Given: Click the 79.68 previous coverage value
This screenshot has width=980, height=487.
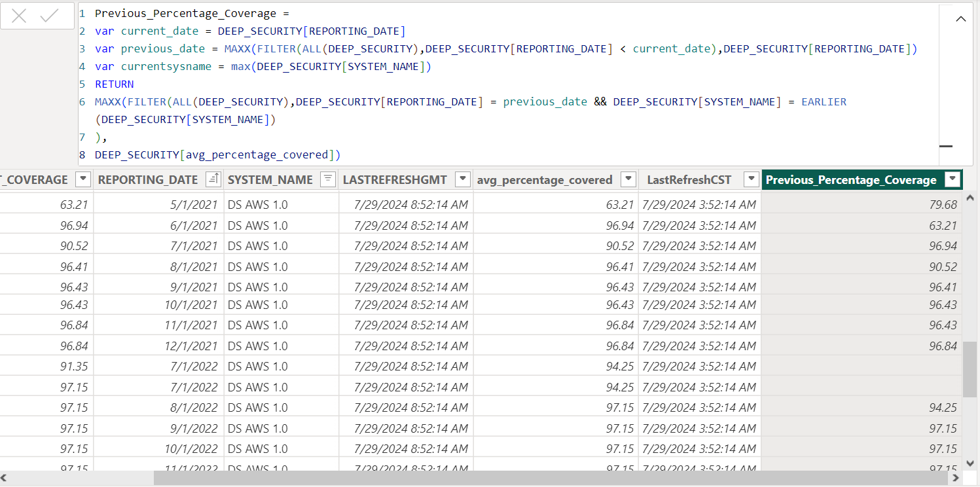Looking at the screenshot, I should 943,205.
